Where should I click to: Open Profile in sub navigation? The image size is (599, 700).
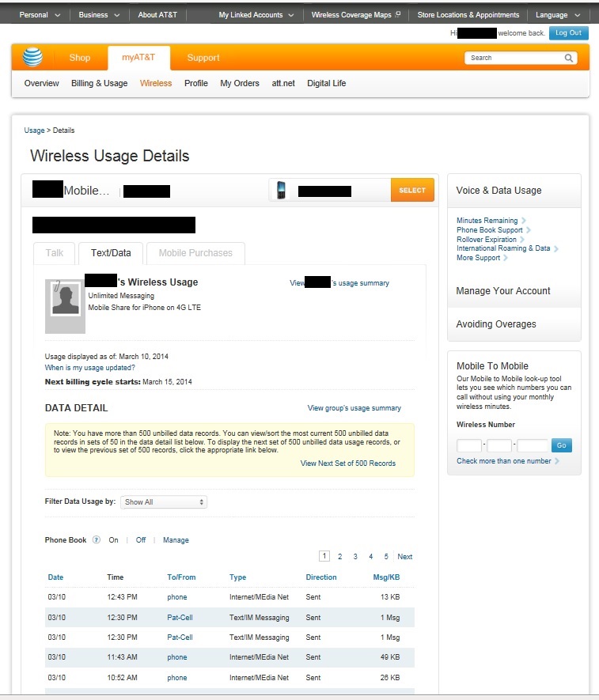tap(196, 84)
